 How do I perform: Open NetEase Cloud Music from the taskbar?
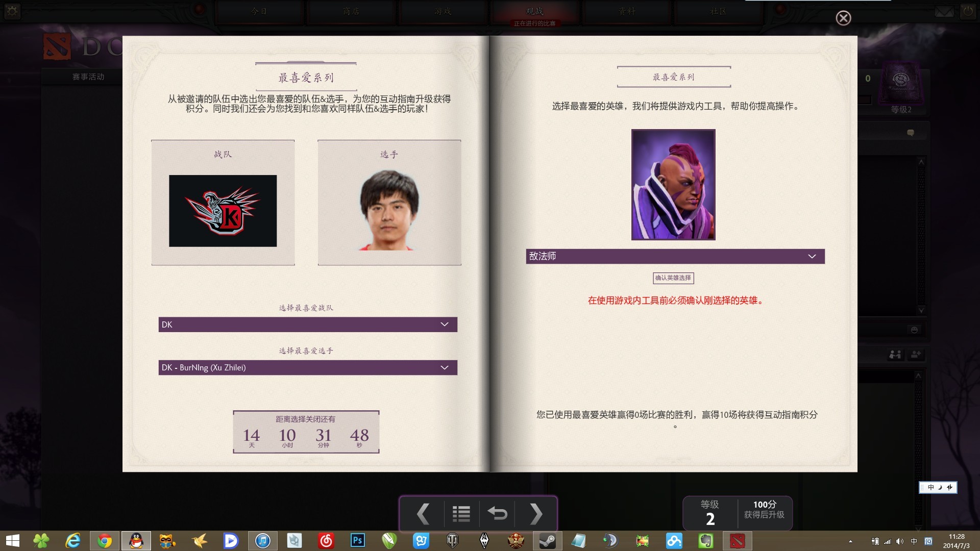point(326,541)
